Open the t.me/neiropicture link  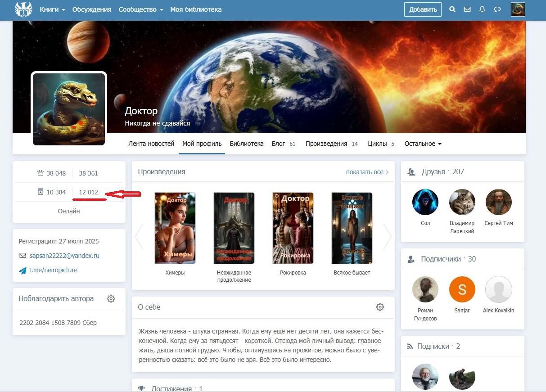(x=53, y=270)
